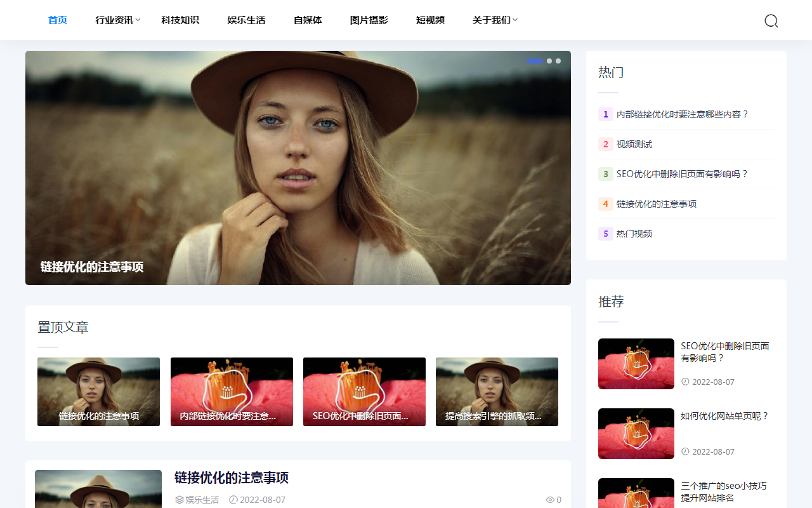Select the active first carousel indicator

click(x=535, y=61)
